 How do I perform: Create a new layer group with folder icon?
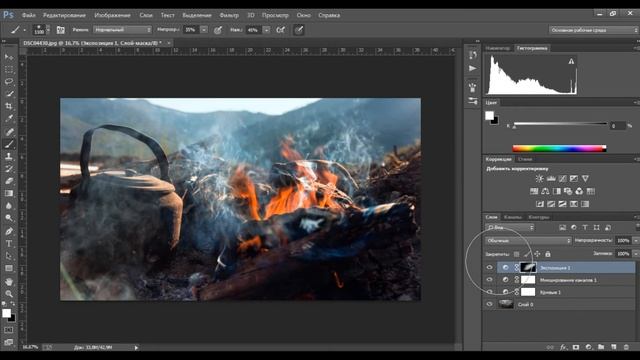pos(601,347)
